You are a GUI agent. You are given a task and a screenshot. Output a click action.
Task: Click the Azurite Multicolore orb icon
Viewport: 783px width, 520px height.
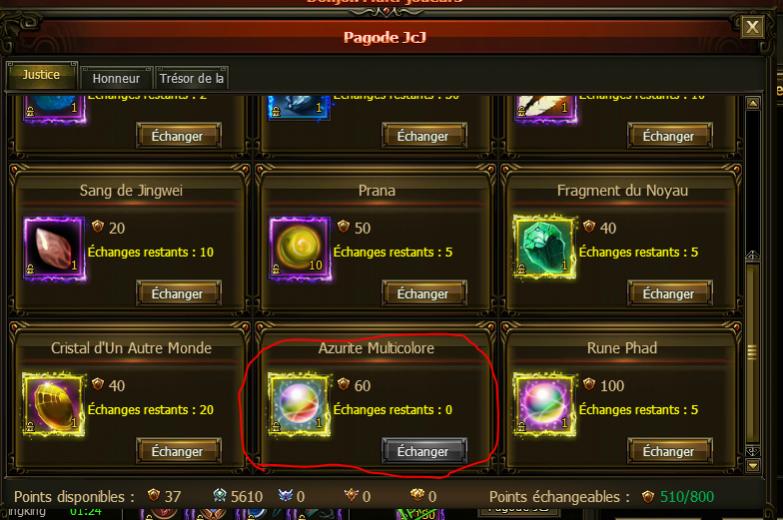pyautogui.click(x=299, y=404)
